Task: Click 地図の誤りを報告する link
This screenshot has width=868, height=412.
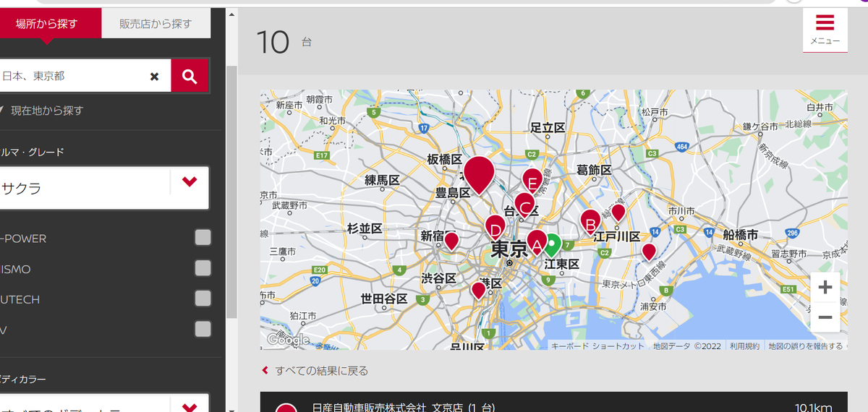Action: [805, 346]
